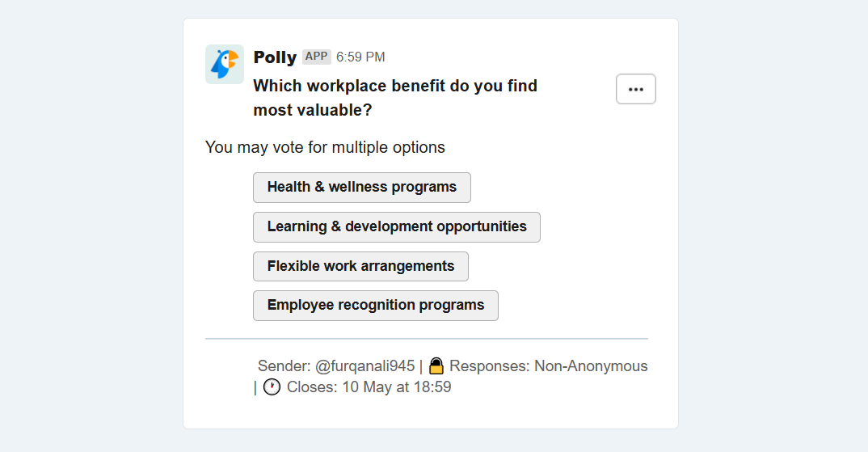Click the Polly parrot avatar icon
Viewport: 868px width, 452px height.
click(x=225, y=64)
